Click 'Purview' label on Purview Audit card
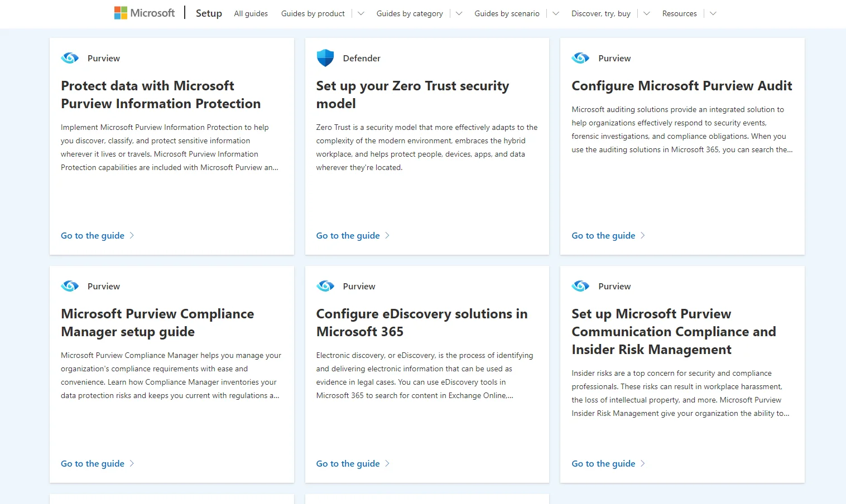The width and height of the screenshot is (846, 504). click(614, 58)
